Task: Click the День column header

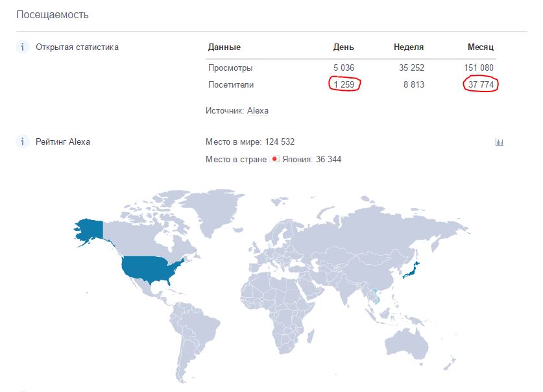Action: [x=343, y=47]
